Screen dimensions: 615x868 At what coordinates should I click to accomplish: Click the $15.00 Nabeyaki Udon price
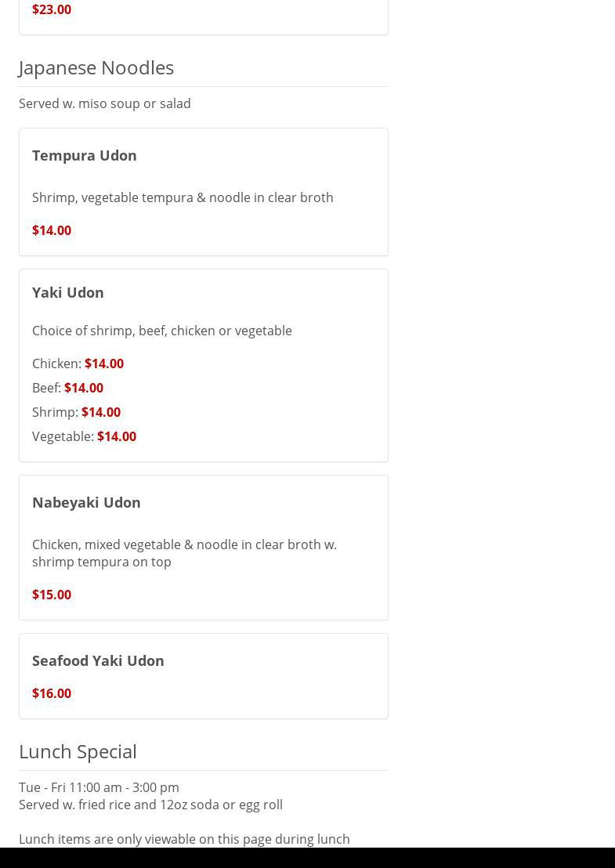[52, 595]
